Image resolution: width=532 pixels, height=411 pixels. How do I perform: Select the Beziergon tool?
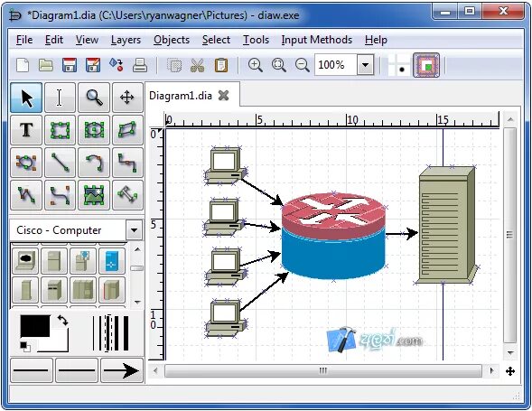pyautogui.click(x=26, y=163)
